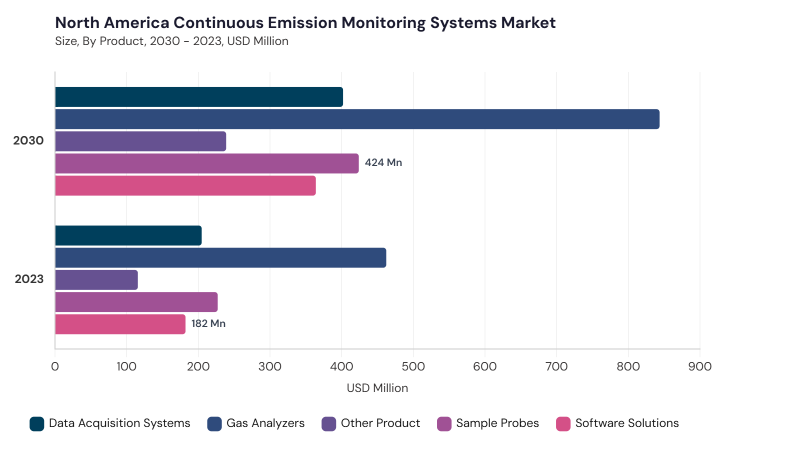Screen dimensions: 800x450
Task: Select the 2023 Data Acquisition Systems bar
Action: [128, 236]
